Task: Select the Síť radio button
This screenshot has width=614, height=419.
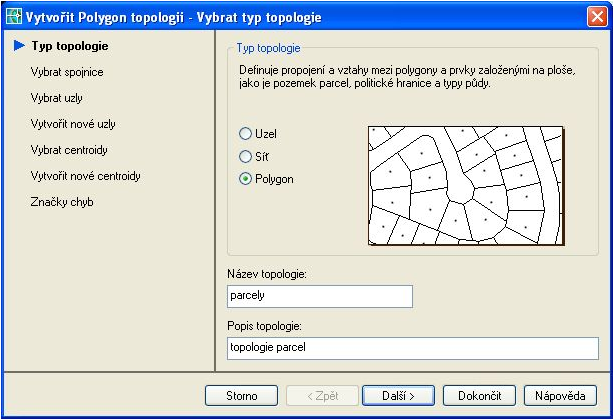Action: [x=245, y=156]
